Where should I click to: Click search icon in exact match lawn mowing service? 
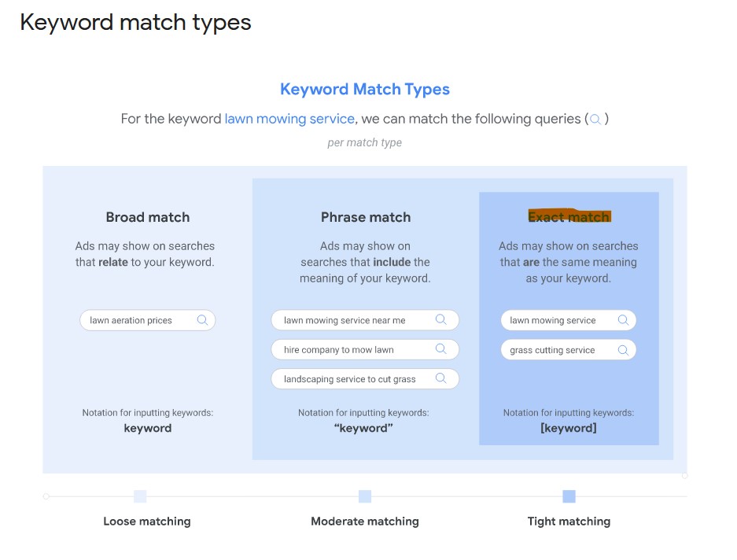click(x=623, y=320)
